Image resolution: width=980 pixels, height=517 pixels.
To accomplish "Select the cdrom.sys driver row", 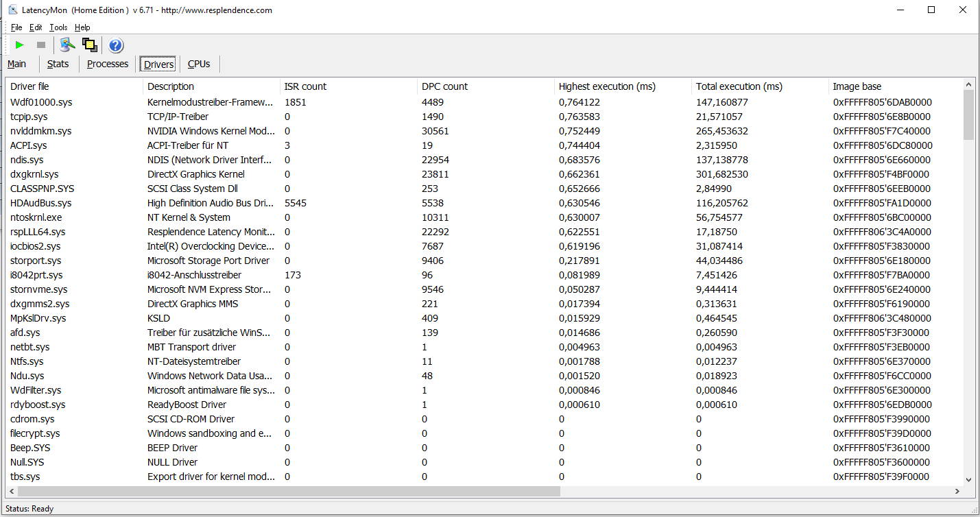I will click(484, 419).
